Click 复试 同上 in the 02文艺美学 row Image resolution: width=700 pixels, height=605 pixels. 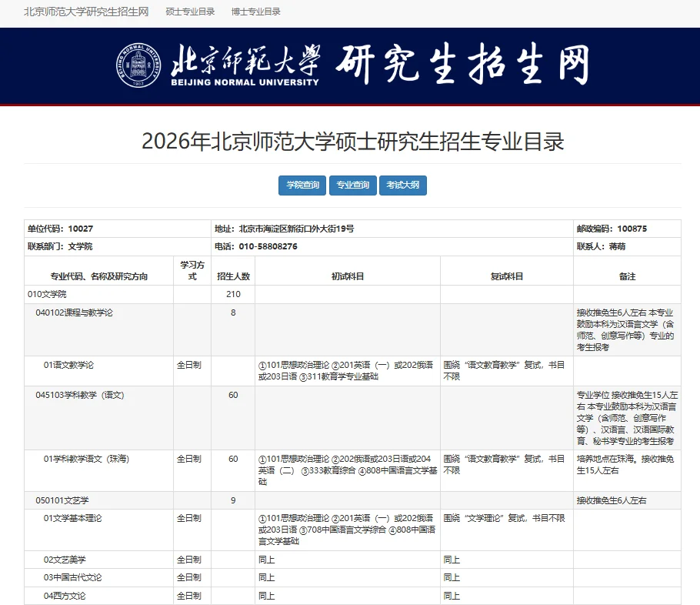pyautogui.click(x=452, y=560)
